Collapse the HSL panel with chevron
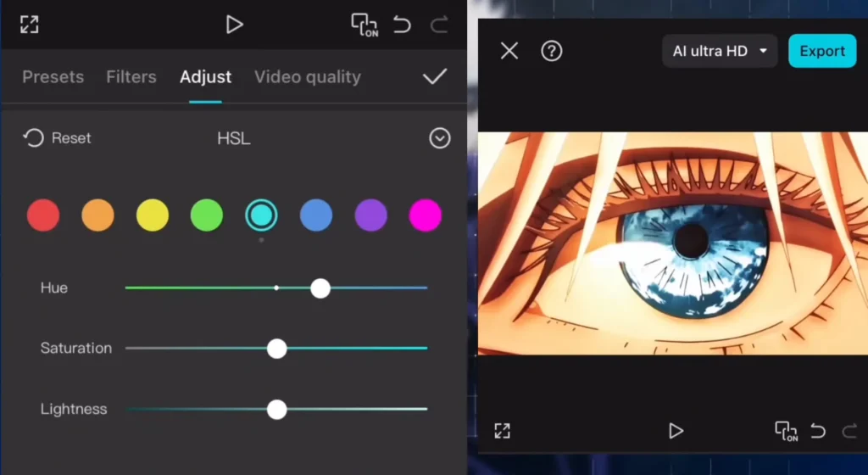868x475 pixels. tap(440, 138)
